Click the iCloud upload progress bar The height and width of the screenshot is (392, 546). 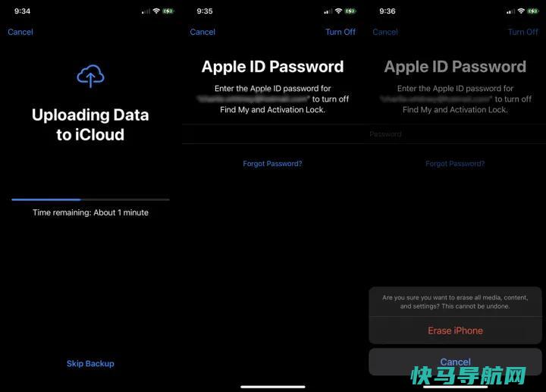pyautogui.click(x=90, y=199)
